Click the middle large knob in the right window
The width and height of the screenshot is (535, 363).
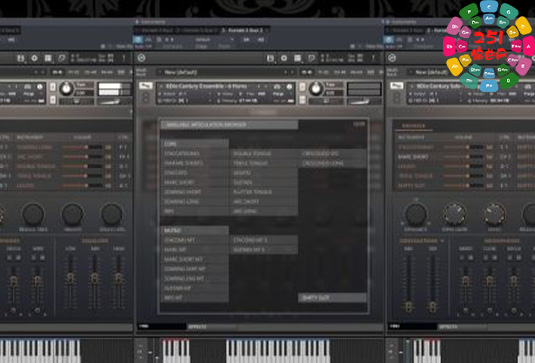coord(454,214)
